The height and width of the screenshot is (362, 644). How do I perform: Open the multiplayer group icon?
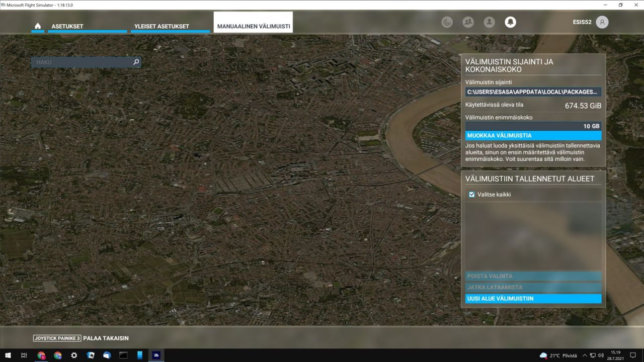pos(468,22)
